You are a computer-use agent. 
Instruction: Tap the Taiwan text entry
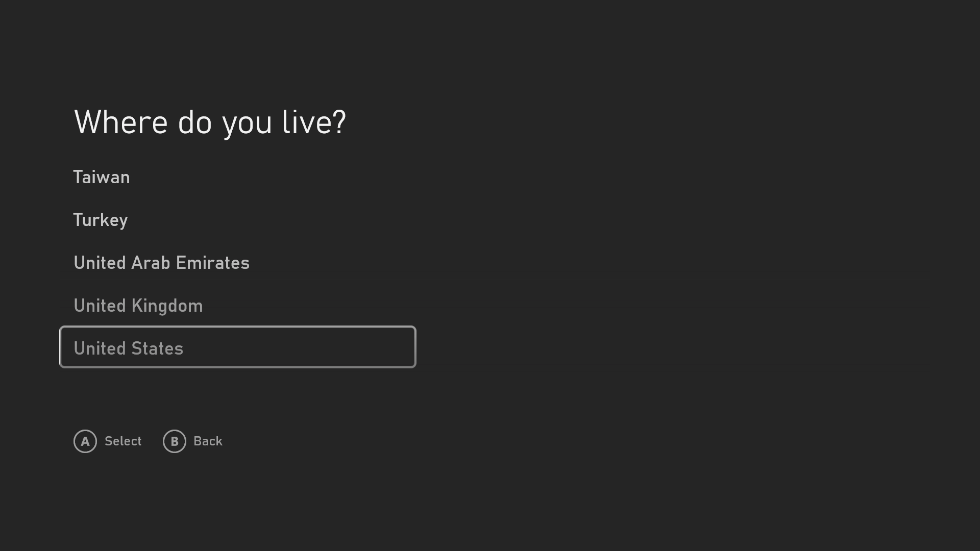[102, 177]
